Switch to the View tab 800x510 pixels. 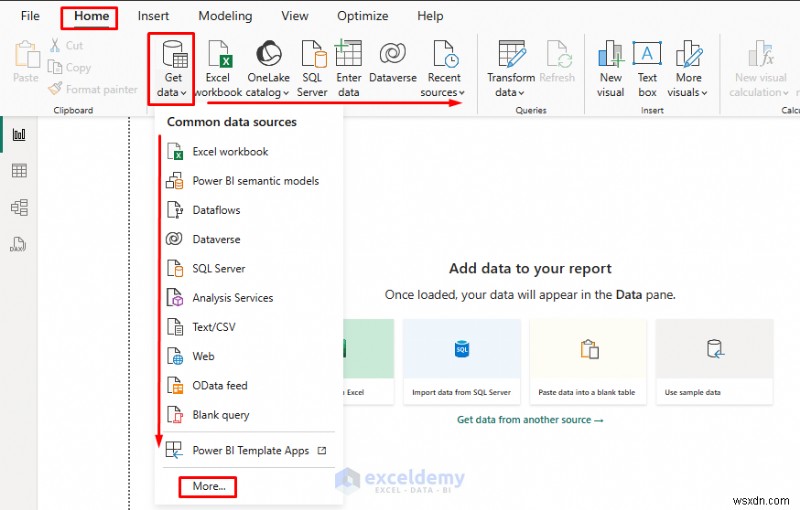[x=295, y=16]
